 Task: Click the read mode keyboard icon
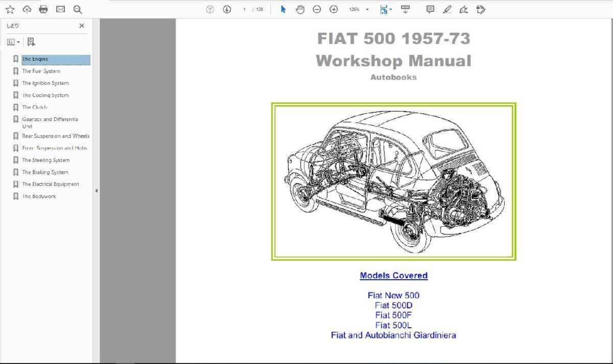[x=405, y=9]
